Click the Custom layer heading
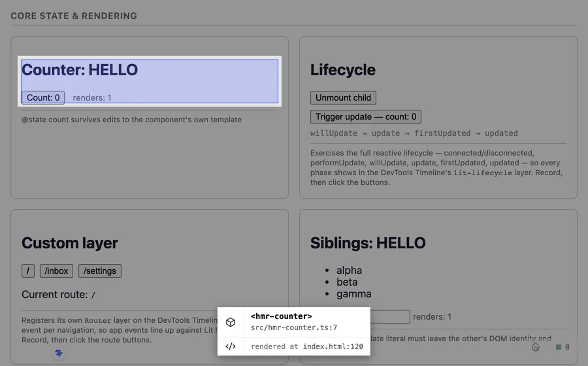 click(70, 243)
